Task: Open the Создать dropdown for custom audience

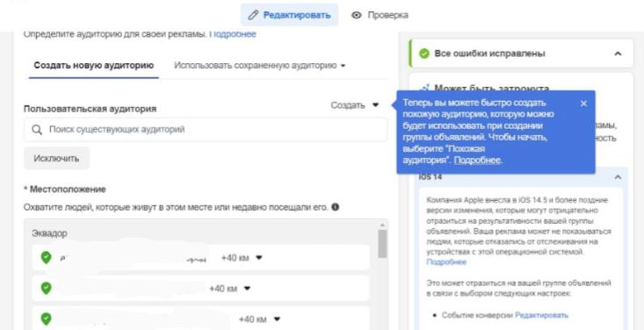Action: coord(355,105)
